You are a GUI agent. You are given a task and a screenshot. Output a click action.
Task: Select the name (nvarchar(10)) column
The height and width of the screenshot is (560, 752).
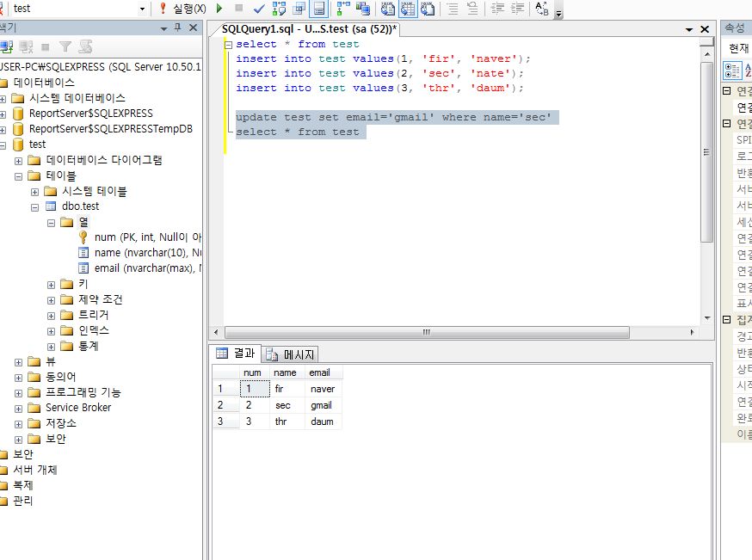148,253
